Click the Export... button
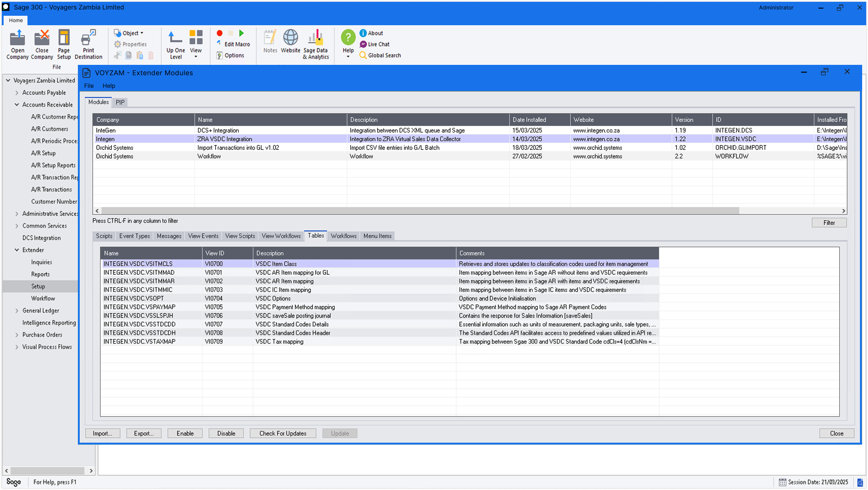 tap(144, 433)
